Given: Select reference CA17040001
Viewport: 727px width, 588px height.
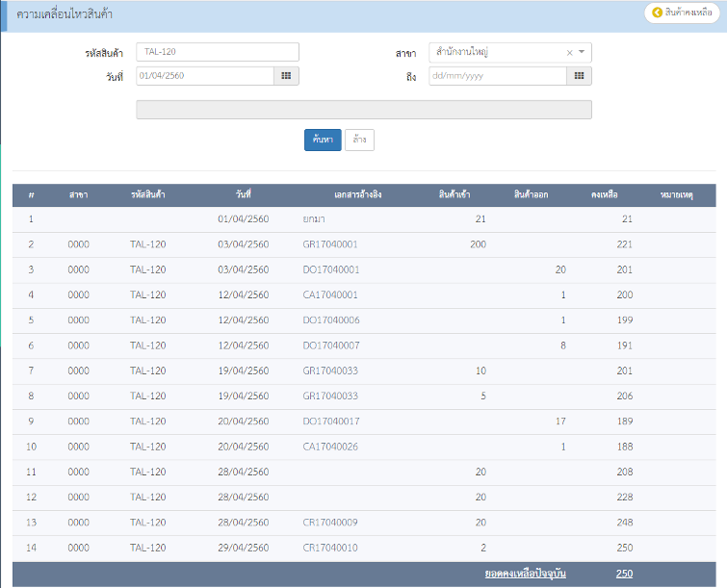Looking at the screenshot, I should [x=330, y=294].
